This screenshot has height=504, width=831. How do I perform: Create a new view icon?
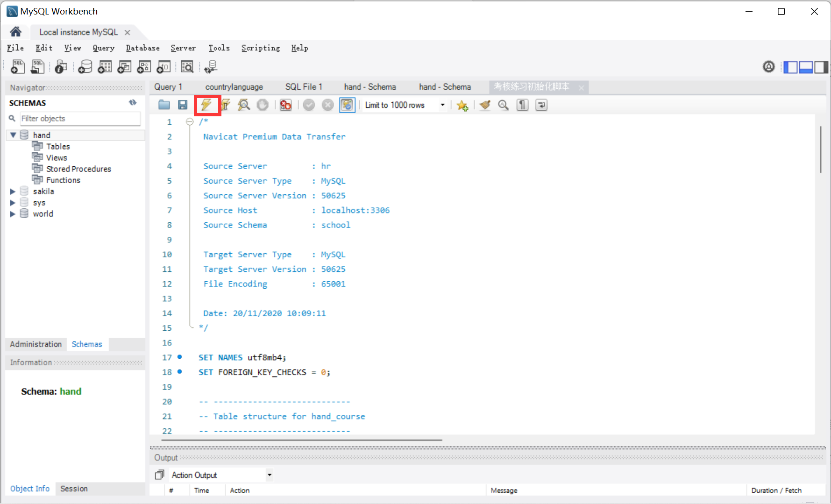click(124, 67)
